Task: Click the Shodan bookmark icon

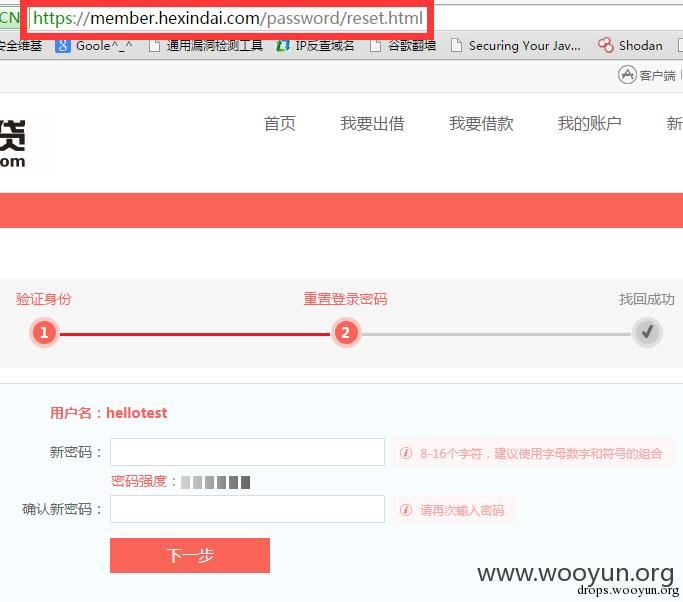Action: click(605, 45)
